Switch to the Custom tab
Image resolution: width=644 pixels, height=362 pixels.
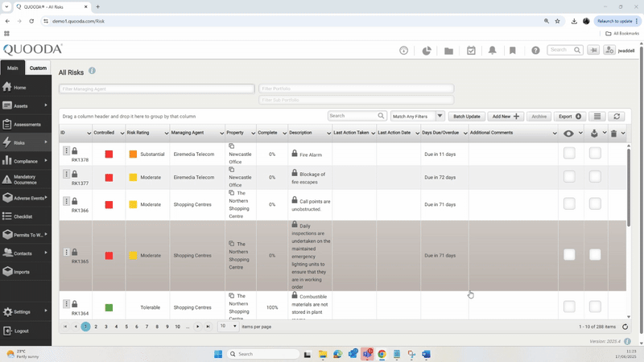coord(38,68)
